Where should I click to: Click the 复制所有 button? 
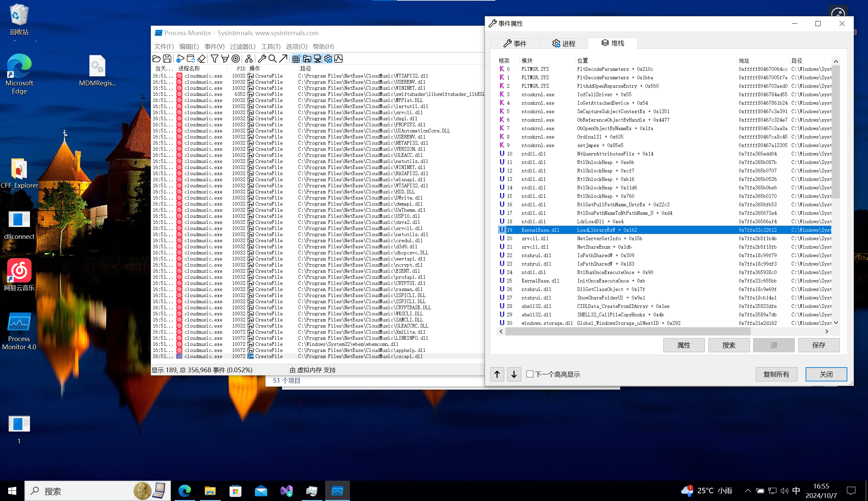776,374
